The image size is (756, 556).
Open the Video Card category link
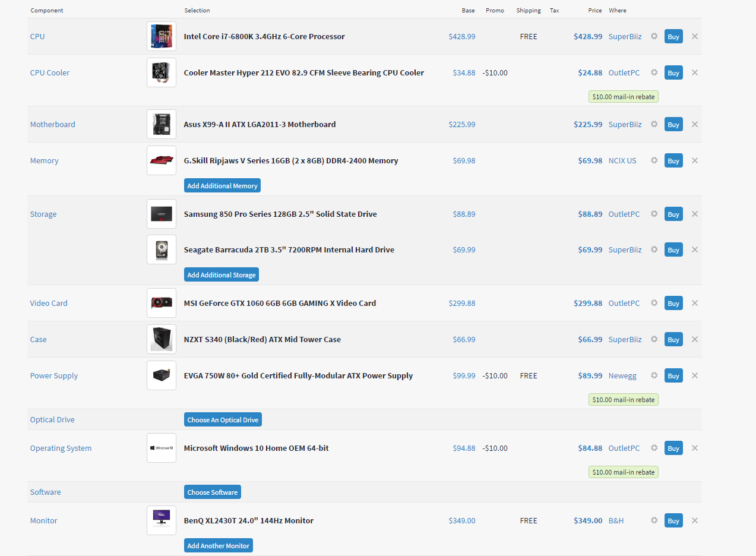click(x=49, y=303)
